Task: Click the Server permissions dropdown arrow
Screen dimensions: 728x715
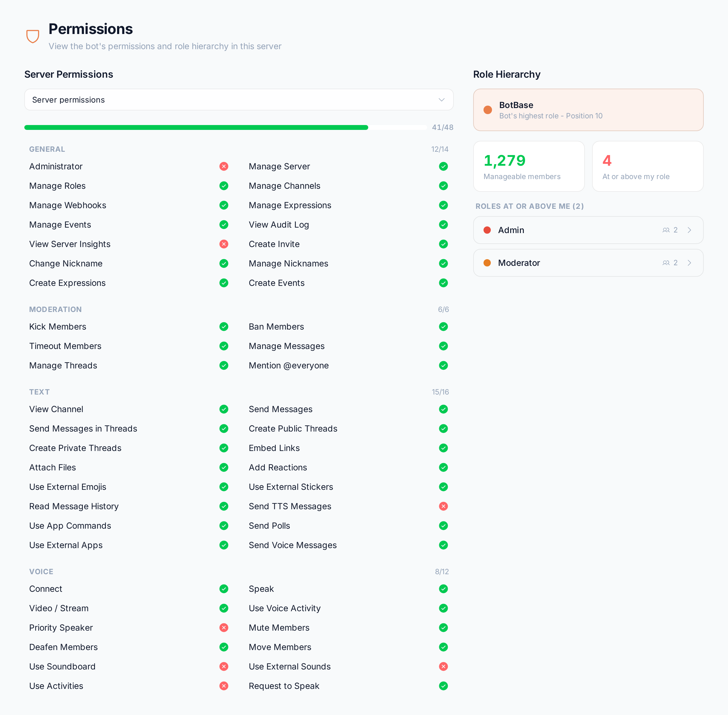Action: (x=441, y=100)
